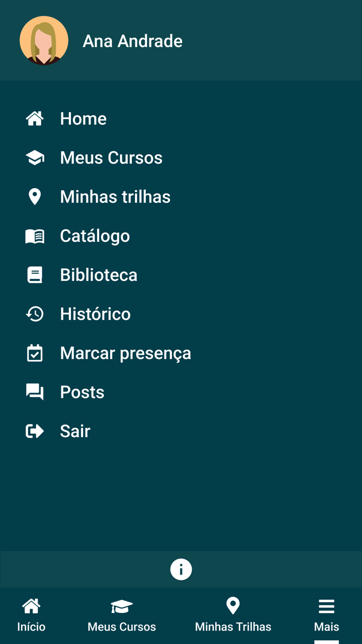Select the open book Catálogo icon
Viewport: 362px width, 644px height.
[35, 236]
